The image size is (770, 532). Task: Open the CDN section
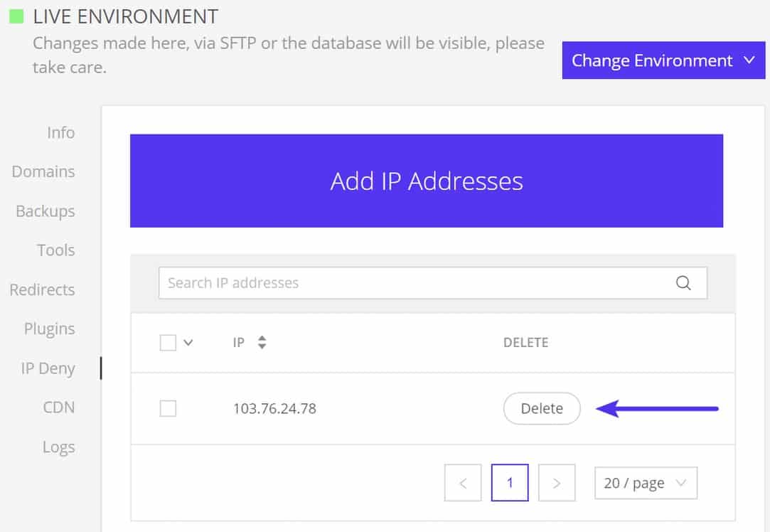tap(59, 408)
